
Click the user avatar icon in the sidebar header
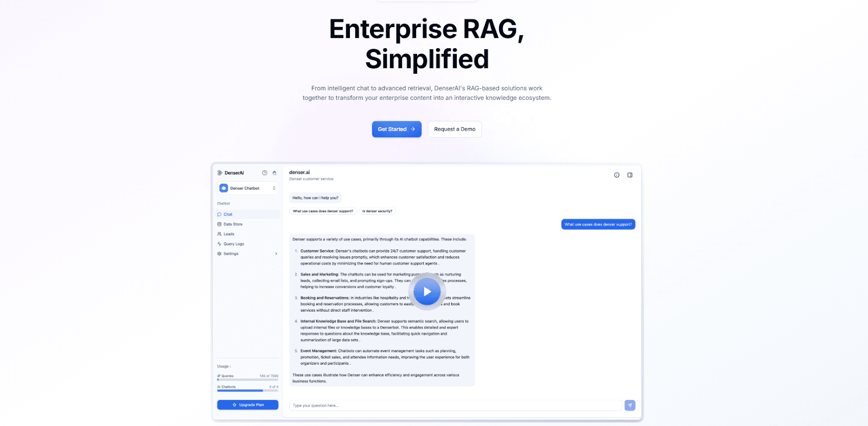pos(275,173)
